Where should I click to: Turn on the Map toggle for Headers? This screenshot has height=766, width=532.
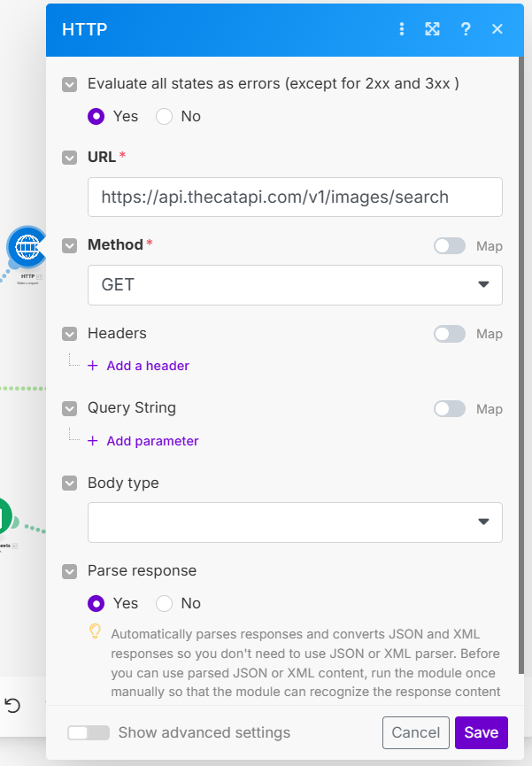(450, 334)
